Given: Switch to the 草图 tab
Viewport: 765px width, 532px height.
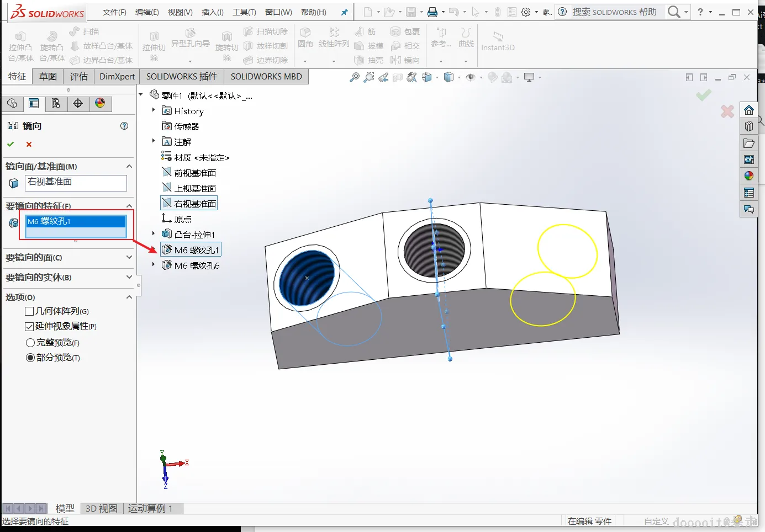Looking at the screenshot, I should point(48,77).
